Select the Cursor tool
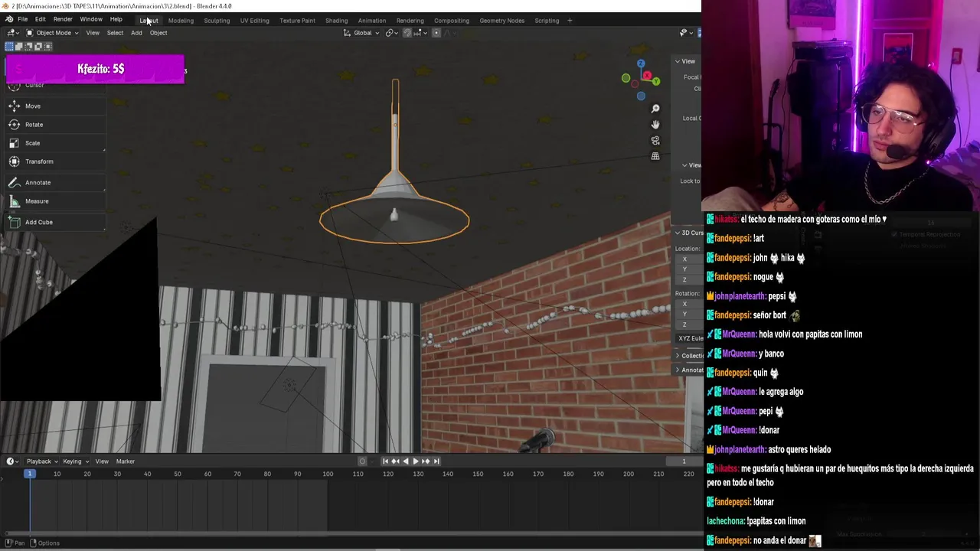Image resolution: width=980 pixels, height=551 pixels. pos(54,86)
